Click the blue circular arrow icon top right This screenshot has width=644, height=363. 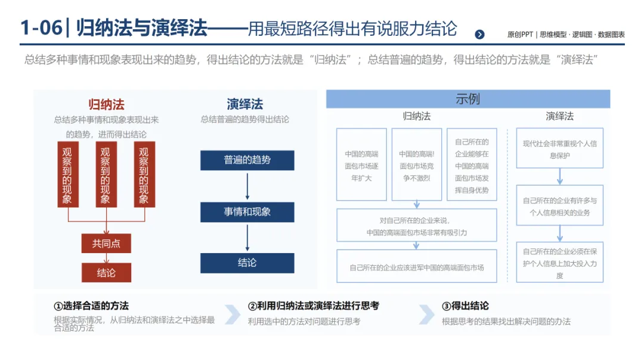click(x=479, y=33)
